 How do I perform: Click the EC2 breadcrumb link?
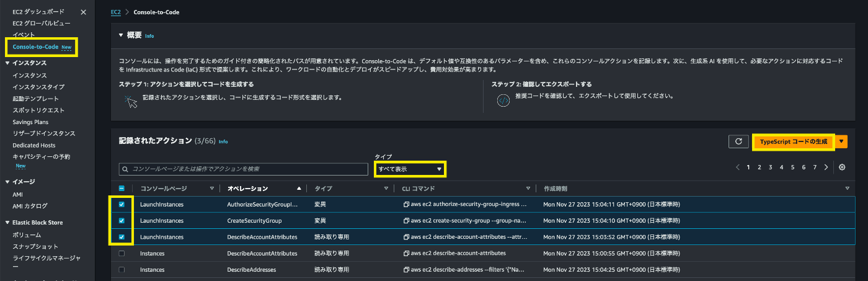click(116, 12)
